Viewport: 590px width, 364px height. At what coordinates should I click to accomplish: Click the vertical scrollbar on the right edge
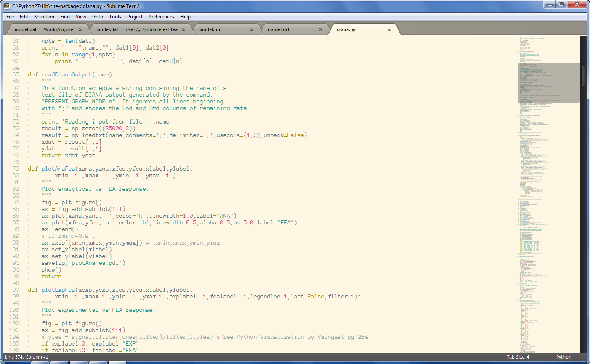(x=583, y=76)
